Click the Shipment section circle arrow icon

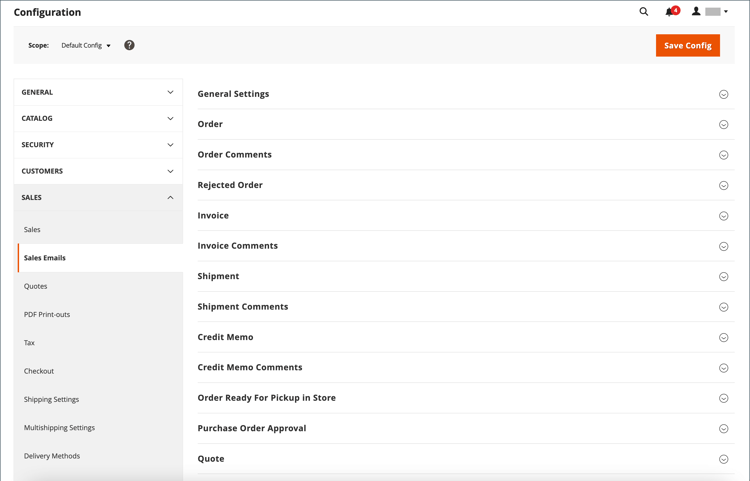723,277
